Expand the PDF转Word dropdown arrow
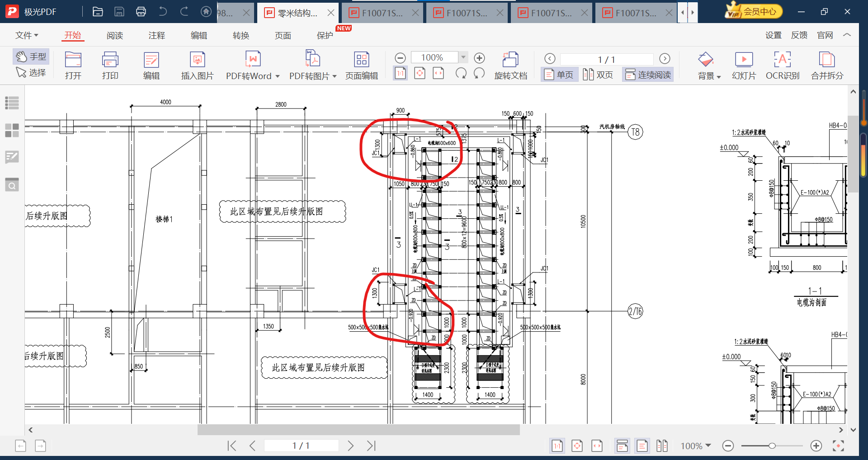The height and width of the screenshot is (460, 868). click(278, 76)
